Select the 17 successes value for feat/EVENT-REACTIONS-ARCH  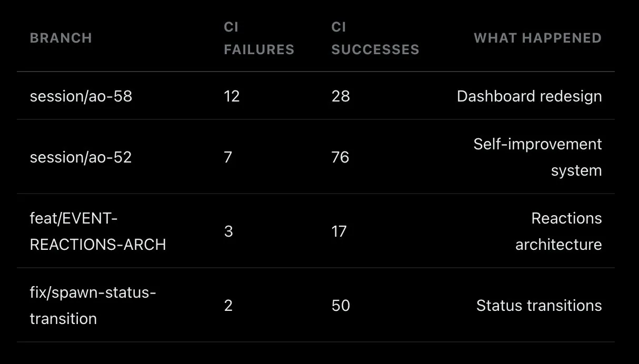[x=340, y=231]
